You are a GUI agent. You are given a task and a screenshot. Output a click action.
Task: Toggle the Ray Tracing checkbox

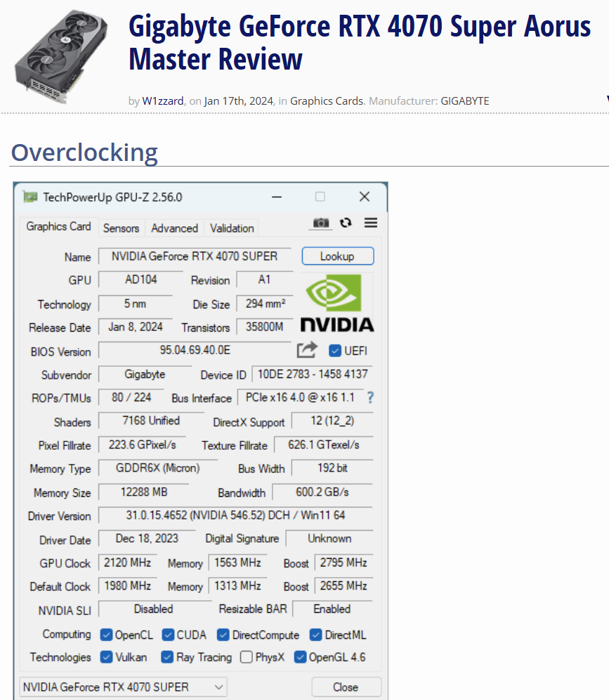167,657
